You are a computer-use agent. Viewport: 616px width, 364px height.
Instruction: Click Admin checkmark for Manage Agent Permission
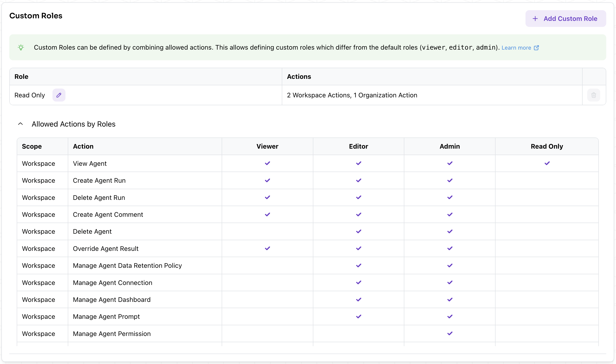click(x=450, y=334)
